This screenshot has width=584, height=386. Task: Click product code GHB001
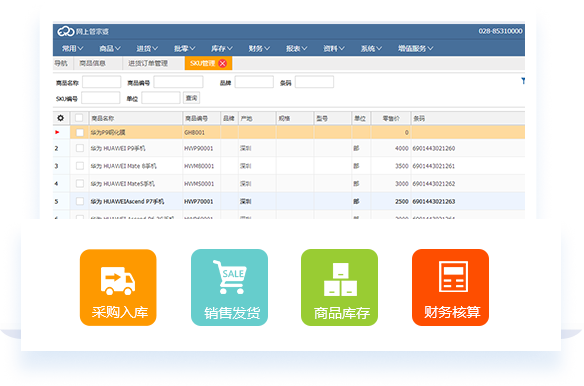194,132
